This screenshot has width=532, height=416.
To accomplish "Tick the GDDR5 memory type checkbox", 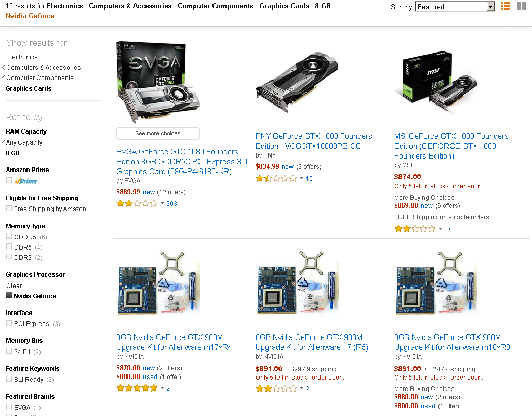I will (x=9, y=237).
